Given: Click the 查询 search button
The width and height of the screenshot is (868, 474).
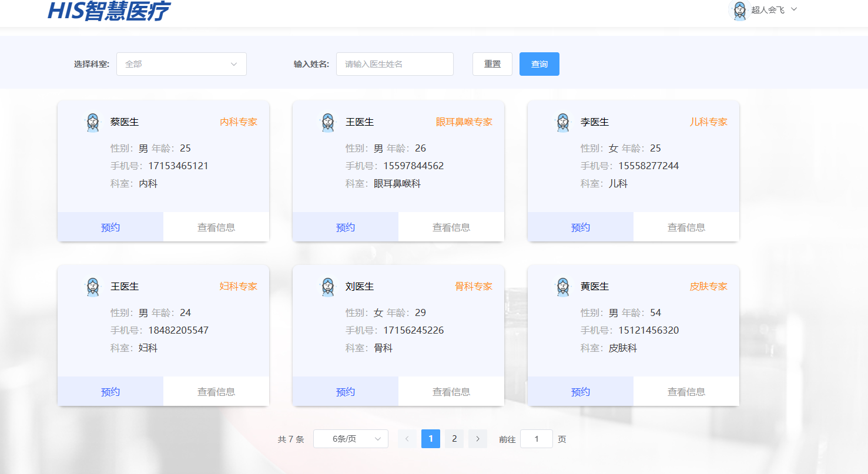Looking at the screenshot, I should tap(539, 64).
